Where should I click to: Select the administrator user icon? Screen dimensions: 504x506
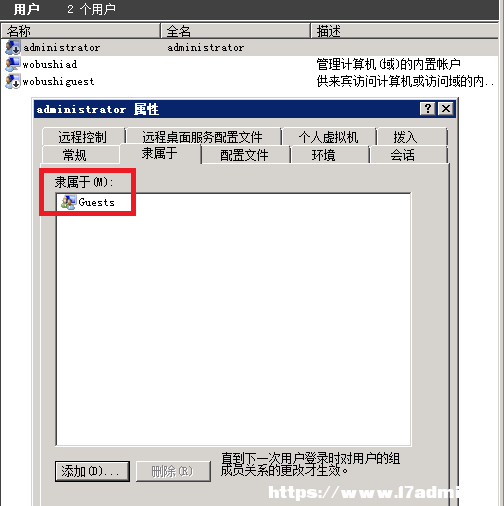pyautogui.click(x=13, y=47)
